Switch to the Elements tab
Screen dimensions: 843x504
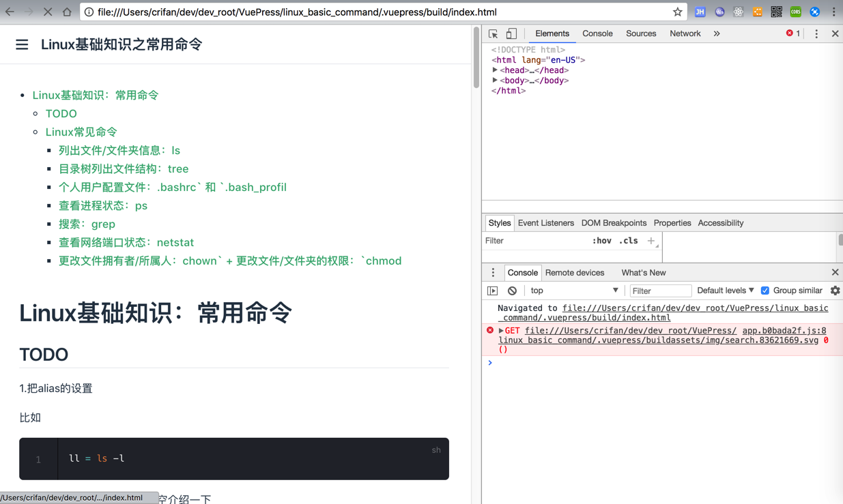pyautogui.click(x=552, y=33)
